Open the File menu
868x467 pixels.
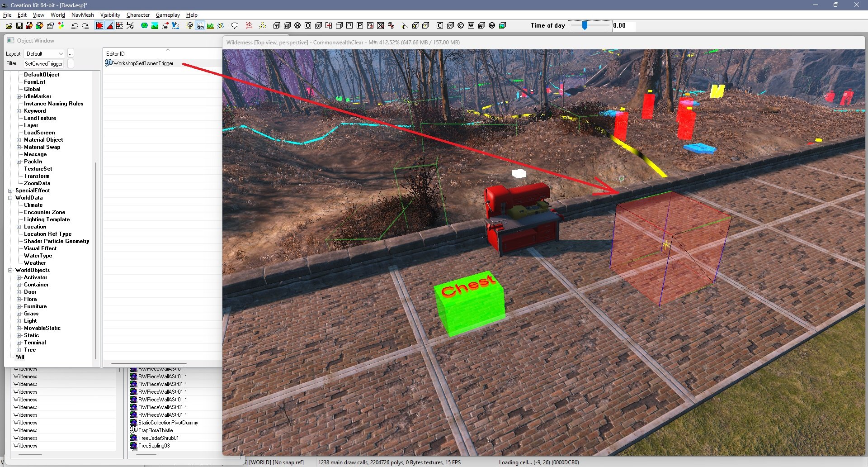point(7,15)
